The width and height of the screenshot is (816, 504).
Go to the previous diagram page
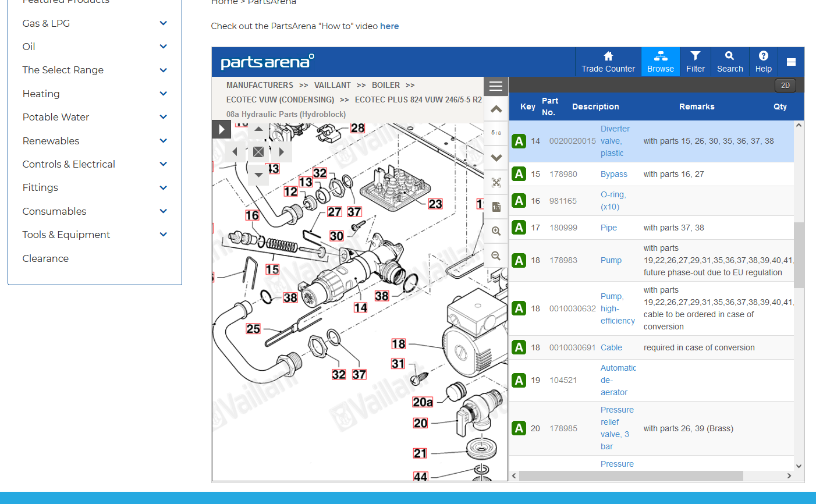(x=496, y=109)
